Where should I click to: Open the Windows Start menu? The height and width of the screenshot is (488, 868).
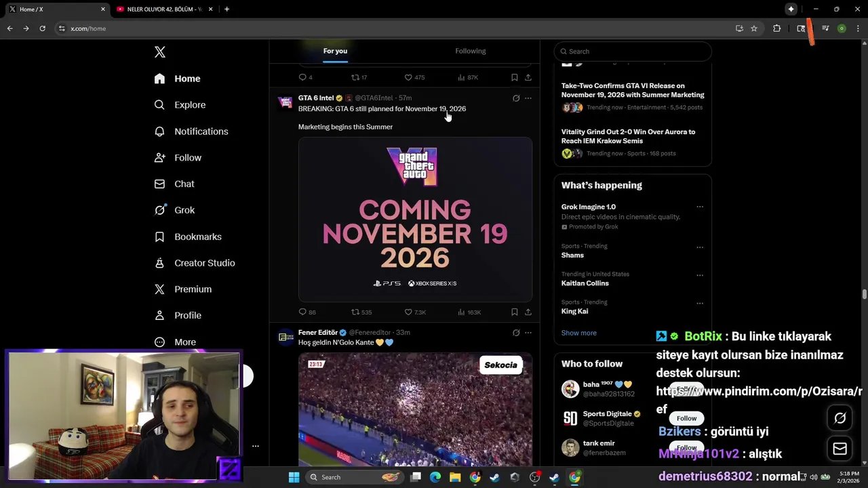tap(294, 477)
